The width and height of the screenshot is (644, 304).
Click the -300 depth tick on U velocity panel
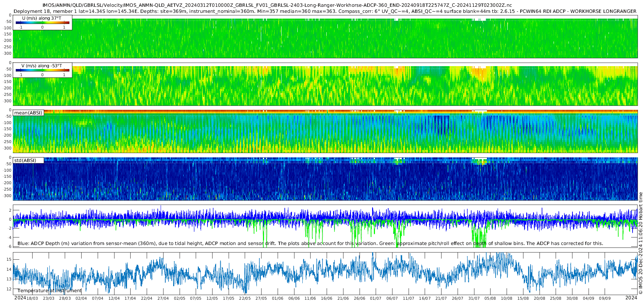pyautogui.click(x=8, y=53)
